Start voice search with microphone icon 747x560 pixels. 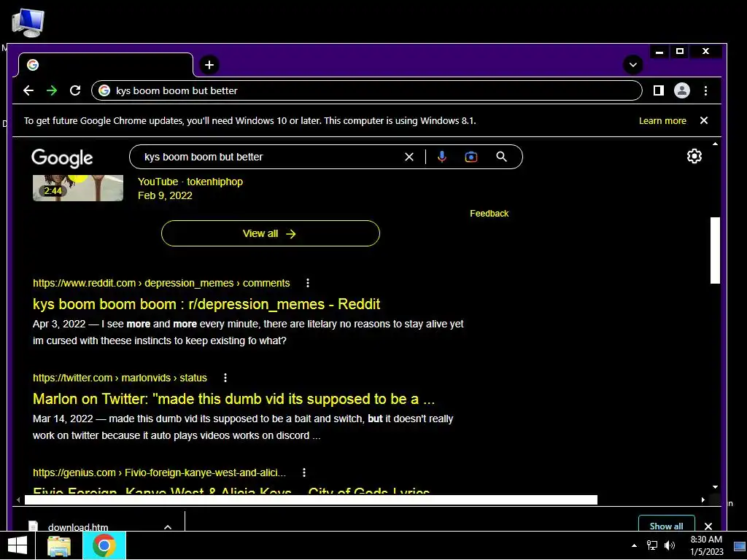point(441,157)
